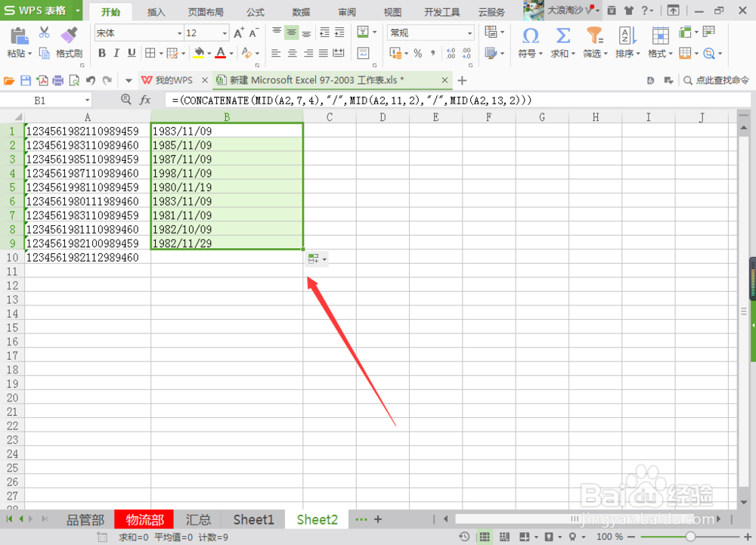This screenshot has width=756, height=545.
Task: Open the 开发工具 ribbon tab
Action: click(442, 12)
